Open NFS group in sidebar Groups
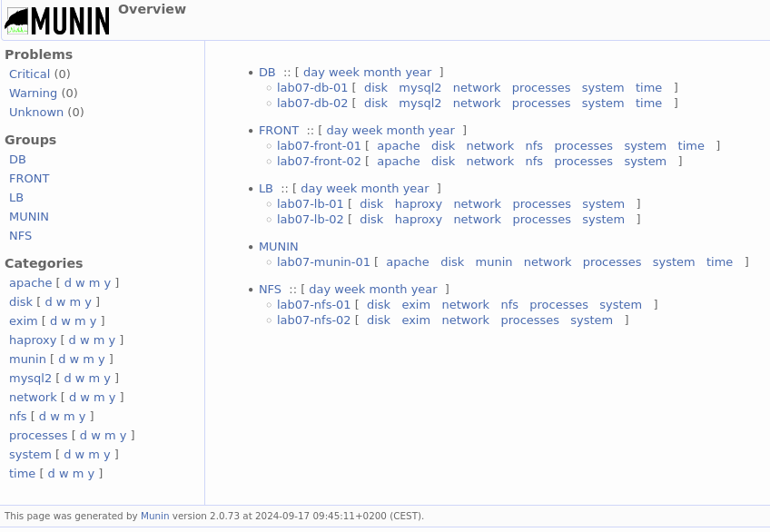Screen dimensions: 770x532 pos(21,236)
